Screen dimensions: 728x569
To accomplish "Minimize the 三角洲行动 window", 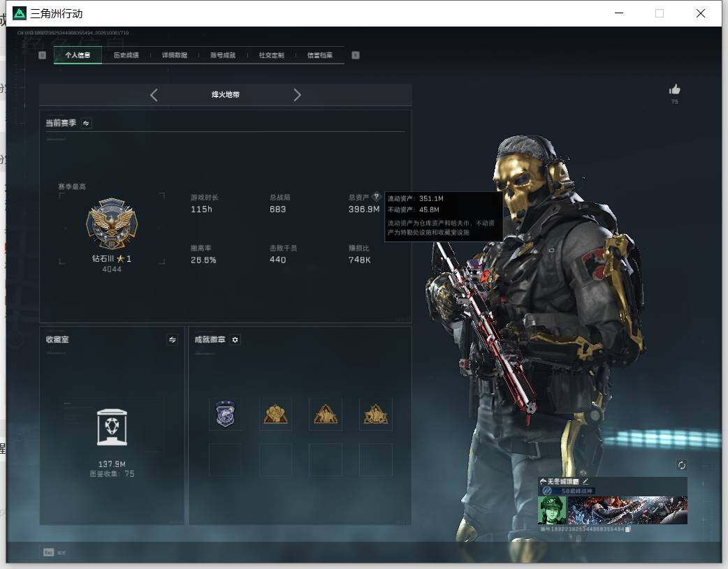I will (619, 13).
